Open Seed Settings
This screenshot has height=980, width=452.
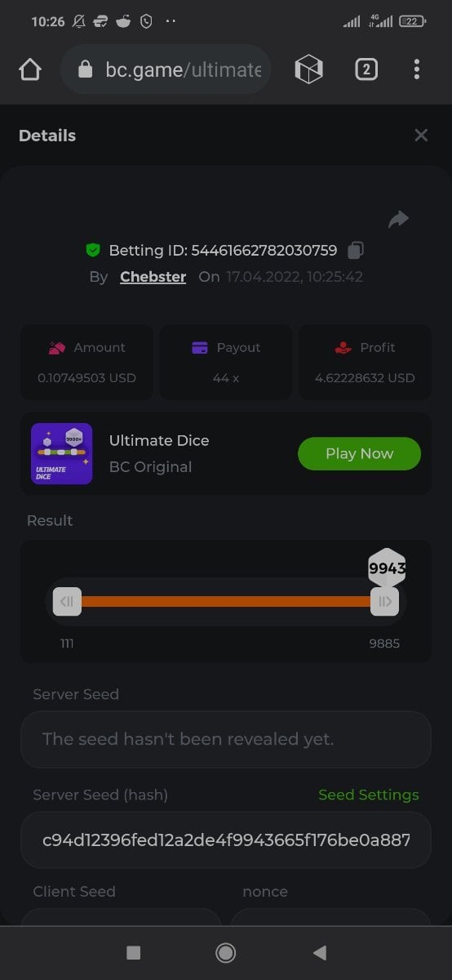(x=368, y=795)
